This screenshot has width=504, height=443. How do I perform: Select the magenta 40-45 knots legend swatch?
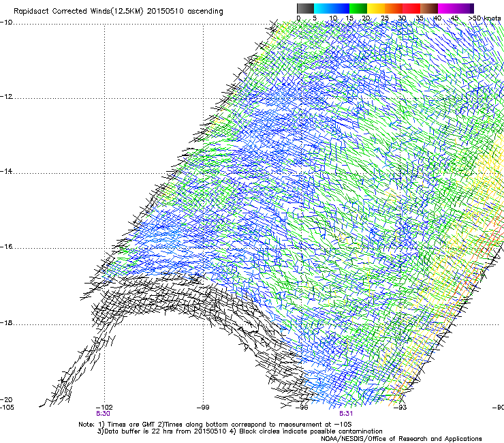tap(447, 8)
